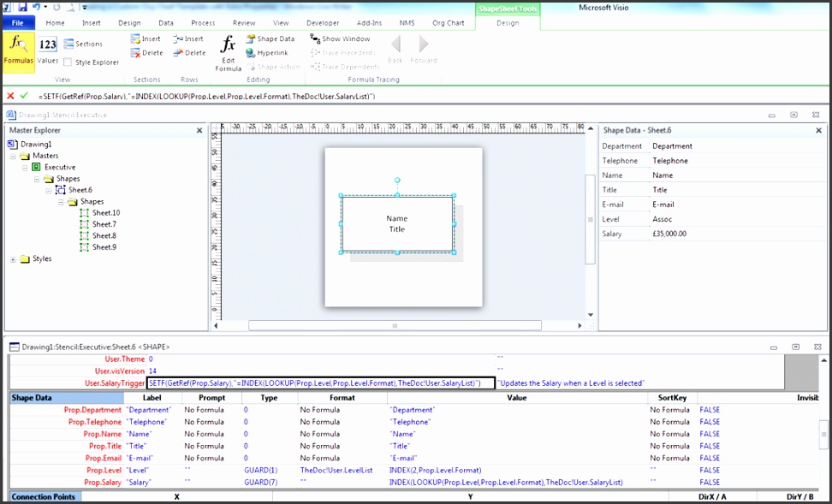Insert a Hyperlink from the Editing group

tap(266, 52)
